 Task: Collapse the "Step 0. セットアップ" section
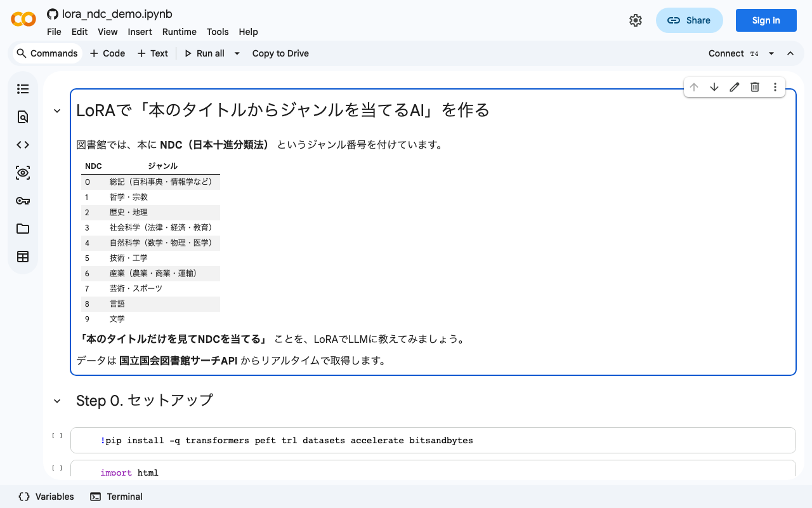point(56,401)
